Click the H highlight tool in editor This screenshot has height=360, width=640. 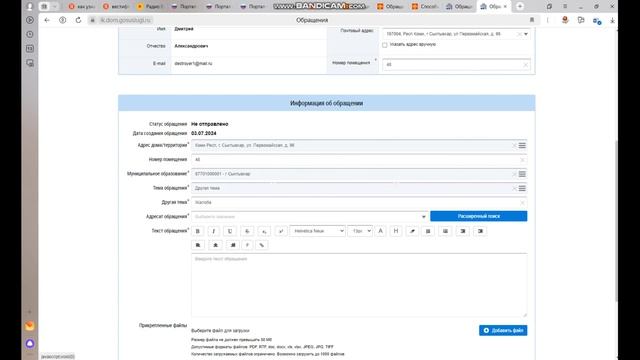tap(396, 231)
